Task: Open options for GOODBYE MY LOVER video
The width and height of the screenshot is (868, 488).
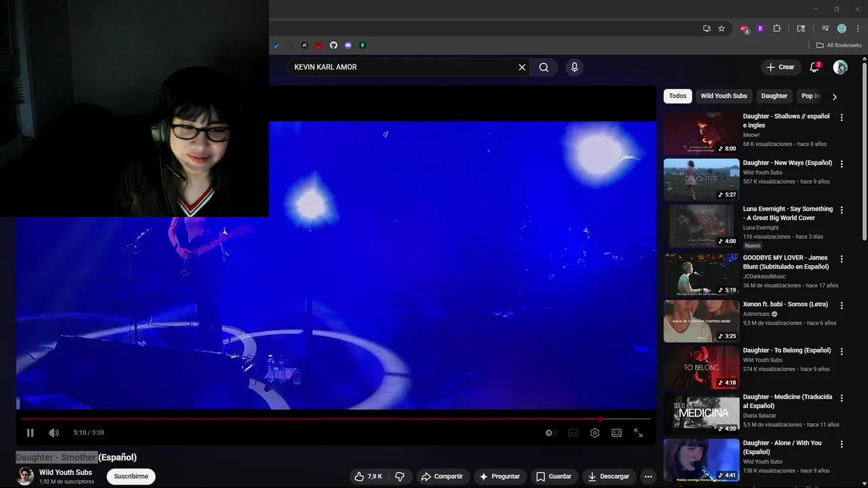Action: tap(842, 259)
